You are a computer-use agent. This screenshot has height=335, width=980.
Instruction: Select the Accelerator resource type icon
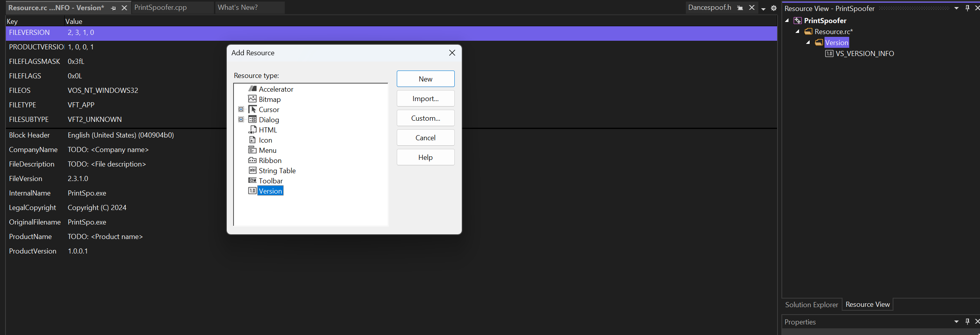point(252,89)
